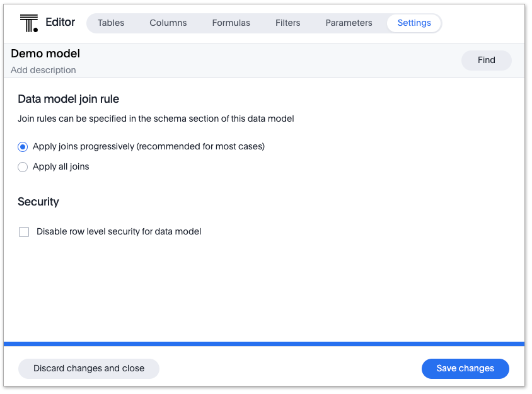The height and width of the screenshot is (394, 532).
Task: Click the 'recommended for most cases' label text
Action: click(200, 146)
